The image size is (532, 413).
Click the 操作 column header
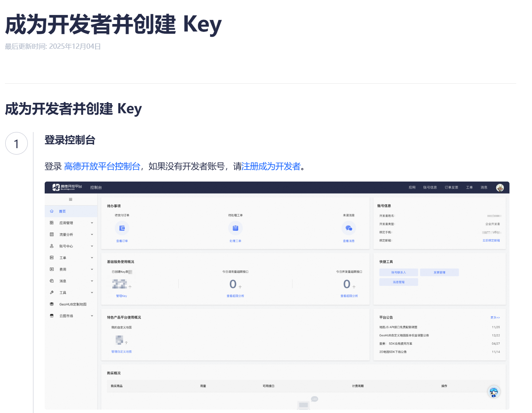click(444, 386)
